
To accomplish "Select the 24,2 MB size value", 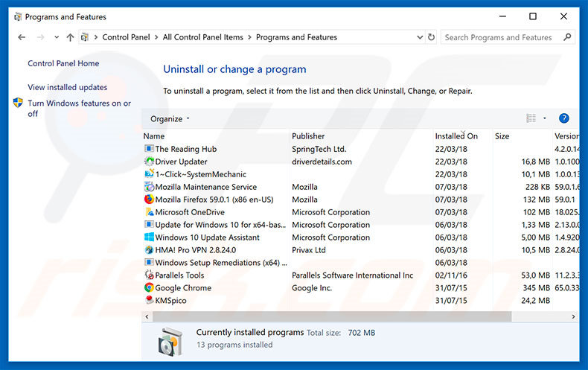I will pyautogui.click(x=535, y=300).
